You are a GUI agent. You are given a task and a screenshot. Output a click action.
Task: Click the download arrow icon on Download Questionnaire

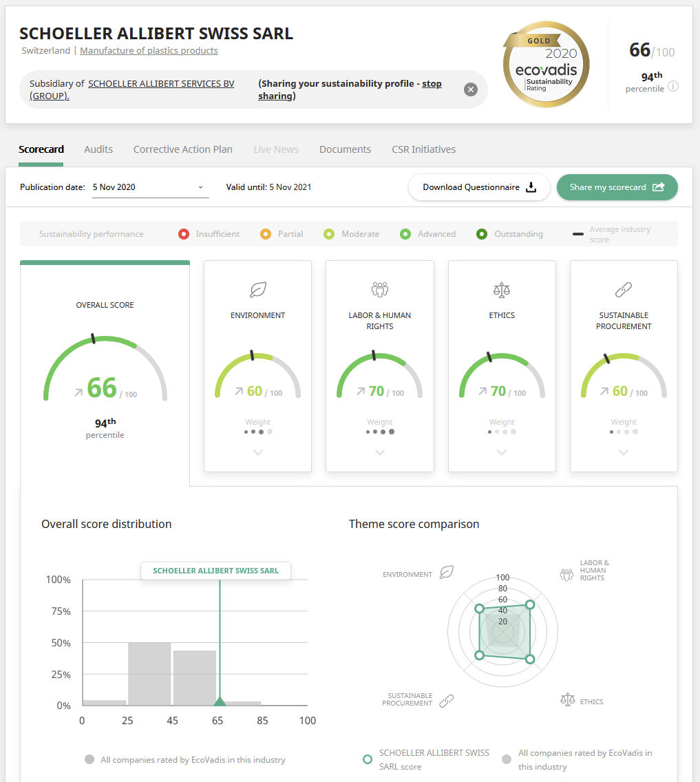[x=531, y=187]
